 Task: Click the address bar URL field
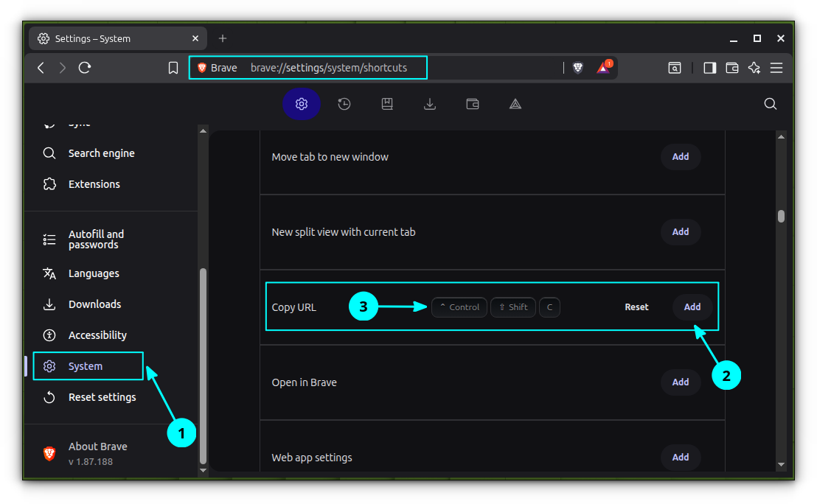[x=328, y=68]
